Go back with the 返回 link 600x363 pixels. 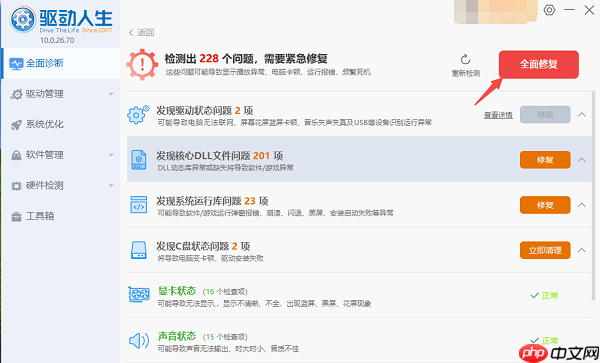142,33
